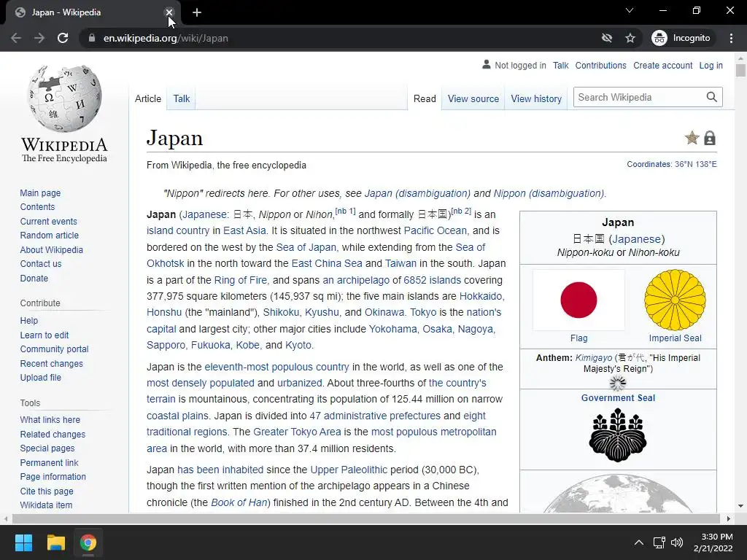Click the Log in link

pos(711,65)
